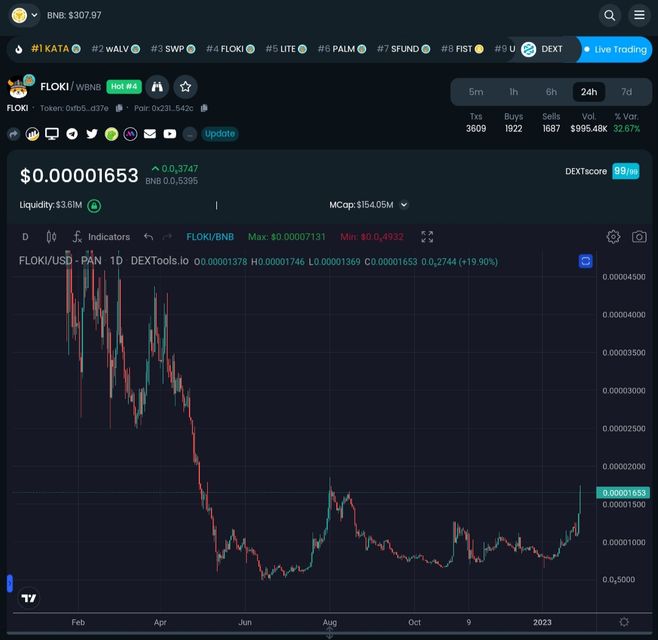
Task: Click the 24h volume $995.48K
Action: (x=589, y=129)
